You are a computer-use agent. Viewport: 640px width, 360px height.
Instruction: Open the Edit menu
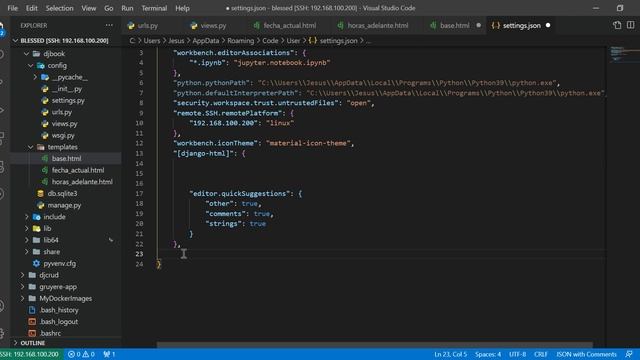click(x=31, y=8)
